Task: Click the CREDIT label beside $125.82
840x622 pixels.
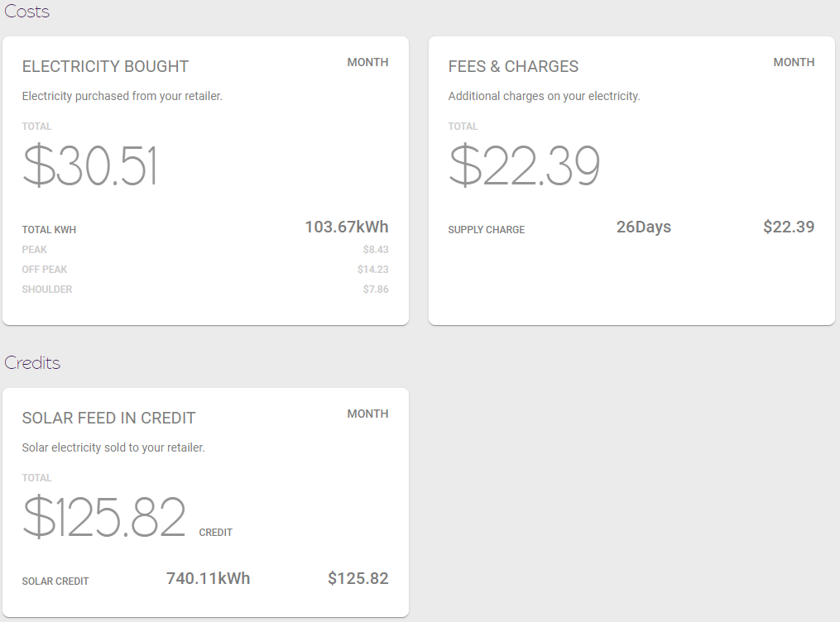Action: pyautogui.click(x=215, y=533)
